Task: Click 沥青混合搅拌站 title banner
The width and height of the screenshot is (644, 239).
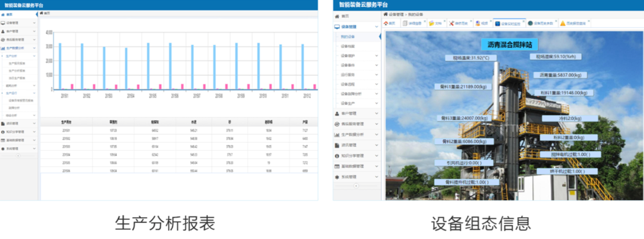Action: (509, 45)
